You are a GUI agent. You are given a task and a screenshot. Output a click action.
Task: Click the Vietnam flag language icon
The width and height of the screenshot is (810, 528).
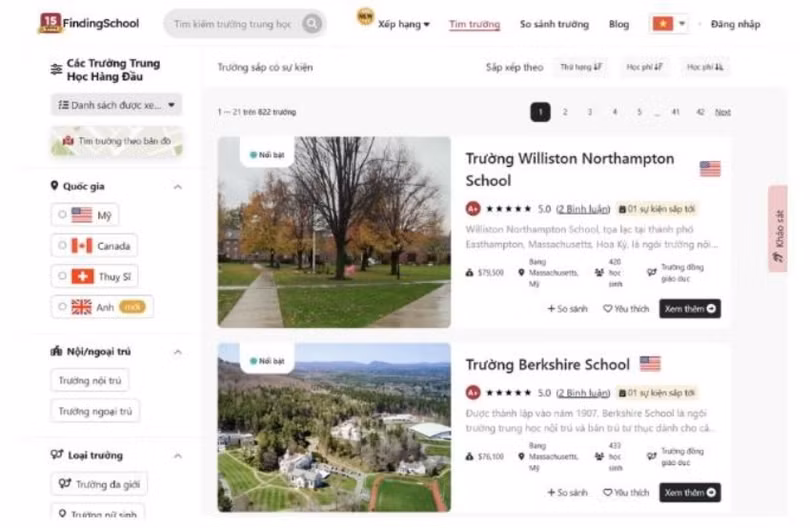[x=663, y=24]
